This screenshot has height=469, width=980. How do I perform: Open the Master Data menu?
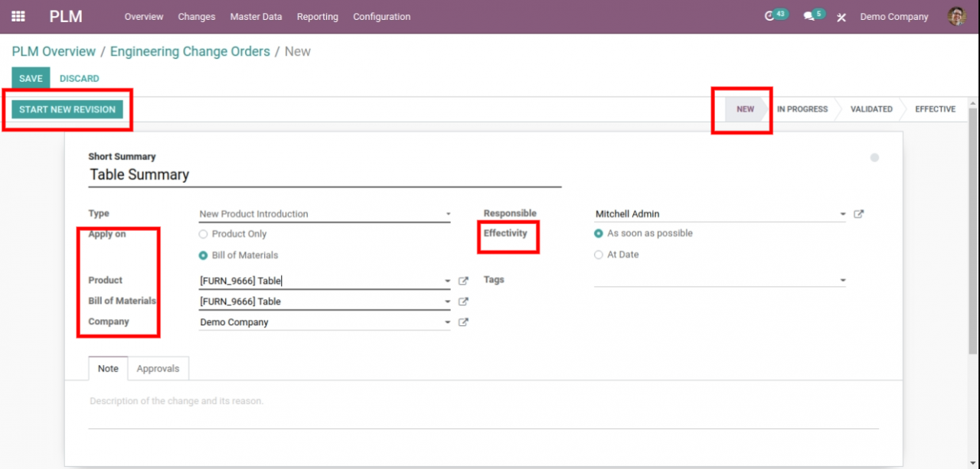256,16
